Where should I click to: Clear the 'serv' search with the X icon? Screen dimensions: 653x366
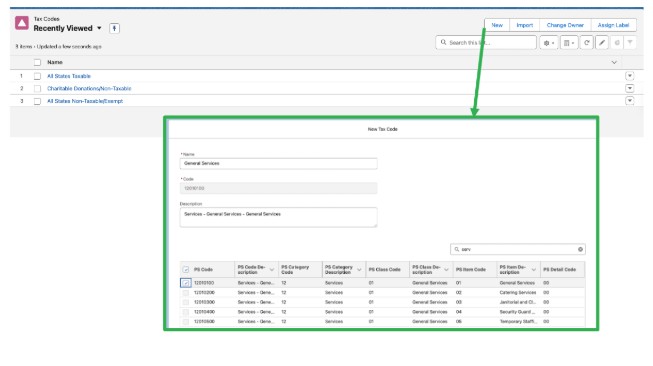pyautogui.click(x=580, y=249)
